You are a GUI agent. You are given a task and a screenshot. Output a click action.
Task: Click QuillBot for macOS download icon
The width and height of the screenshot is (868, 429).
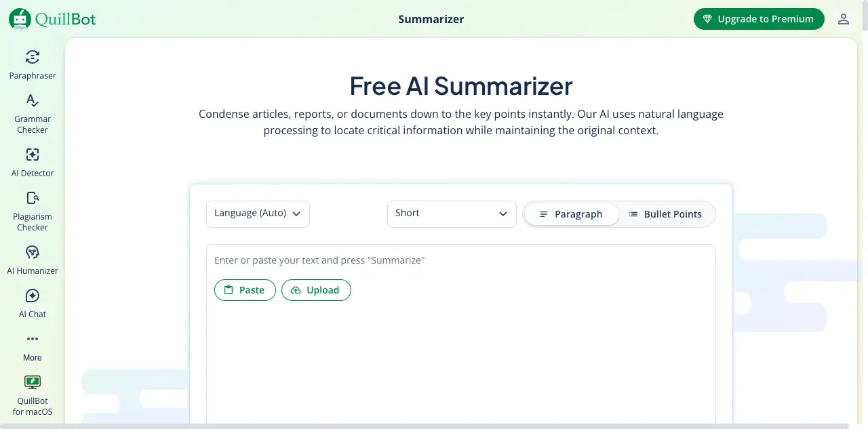point(32,382)
